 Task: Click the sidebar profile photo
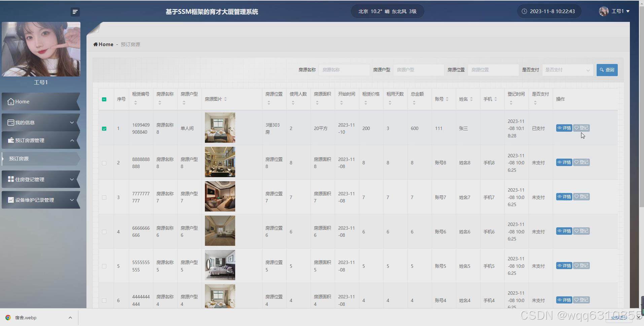click(x=41, y=49)
